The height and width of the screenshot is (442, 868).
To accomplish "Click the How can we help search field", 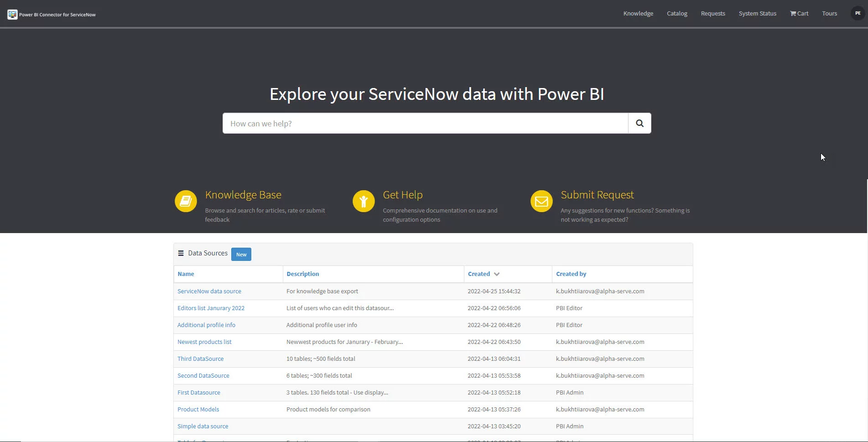I will coord(424,123).
